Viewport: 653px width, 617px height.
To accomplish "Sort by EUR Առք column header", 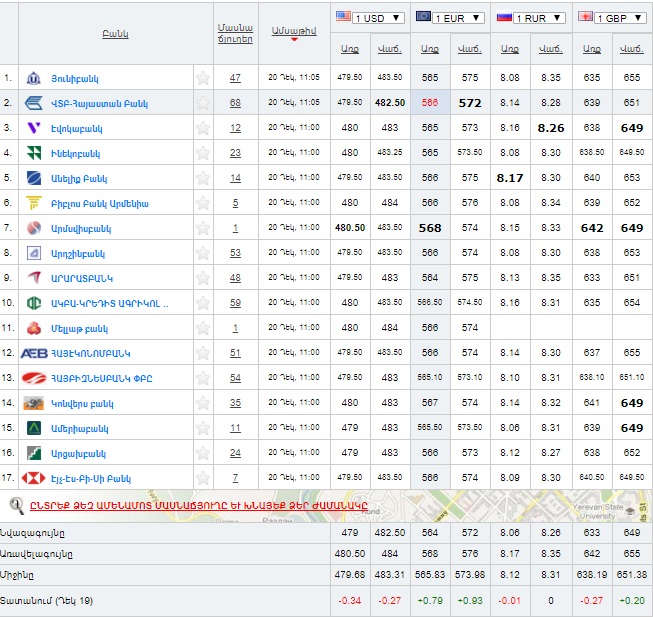I will tap(430, 49).
